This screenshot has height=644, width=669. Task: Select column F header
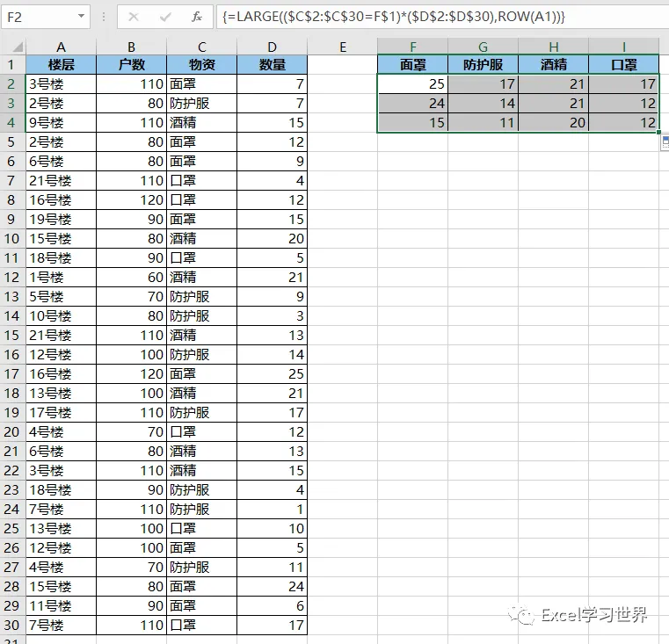[413, 47]
